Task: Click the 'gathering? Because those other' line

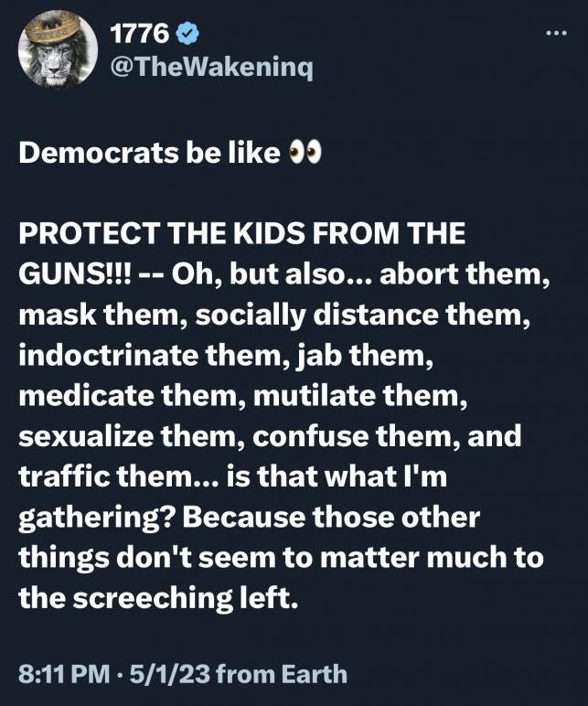Action: (249, 517)
